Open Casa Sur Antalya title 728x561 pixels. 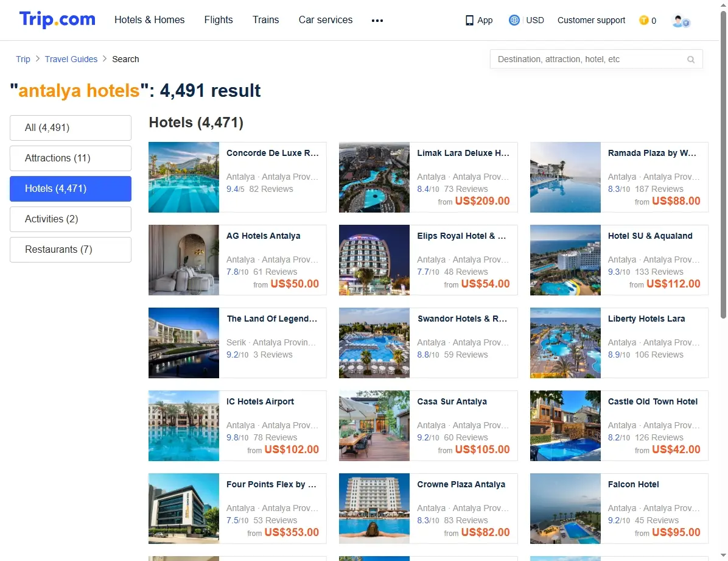pos(452,401)
